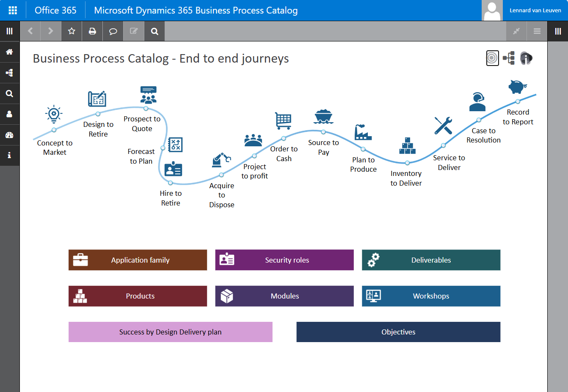Print the page using printer icon

[x=92, y=31]
